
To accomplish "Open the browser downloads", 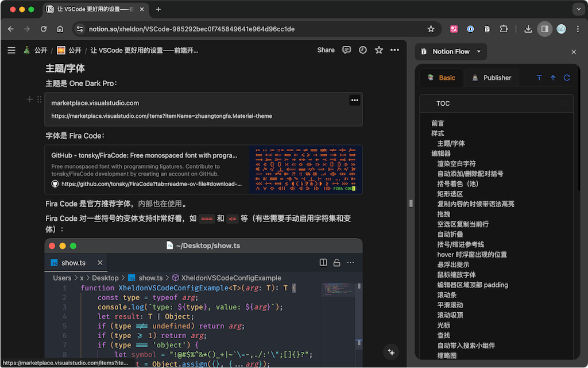I will tap(528, 29).
